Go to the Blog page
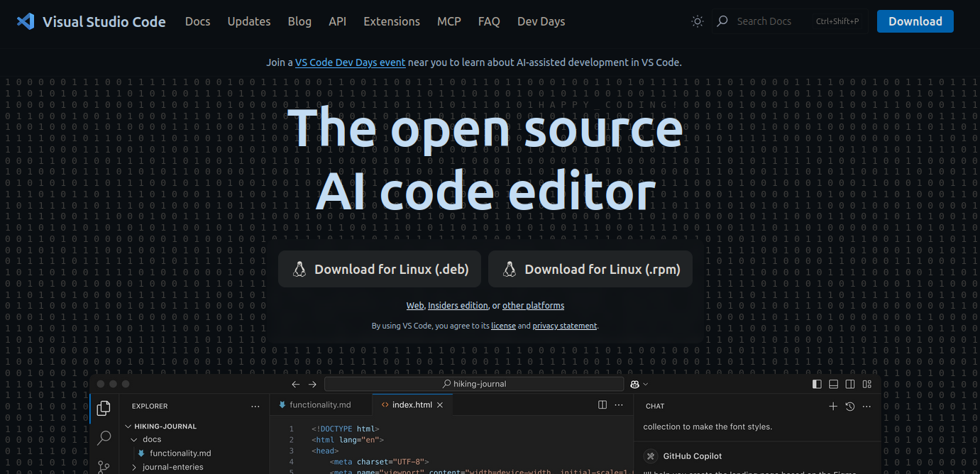Image resolution: width=980 pixels, height=474 pixels. [x=299, y=21]
